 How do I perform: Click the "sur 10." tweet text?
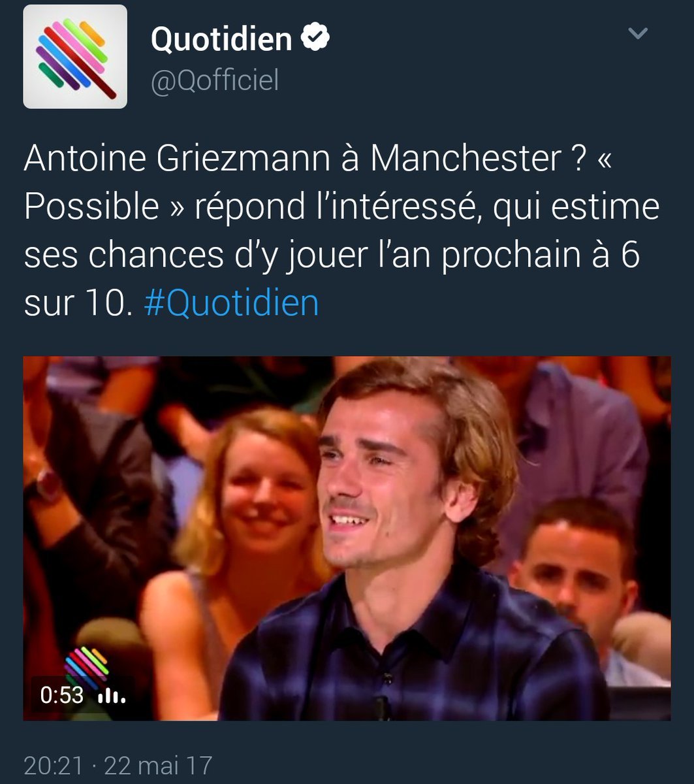click(78, 304)
